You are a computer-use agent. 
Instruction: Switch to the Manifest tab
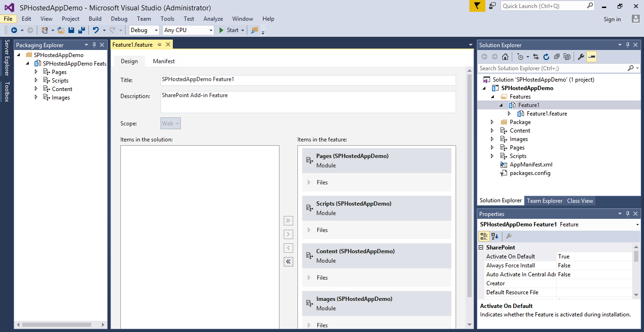[164, 61]
